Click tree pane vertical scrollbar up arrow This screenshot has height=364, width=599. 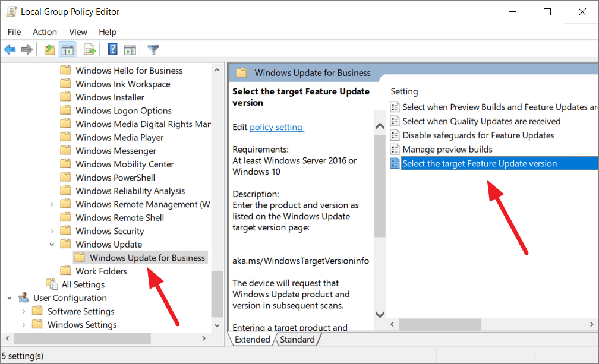pos(217,70)
